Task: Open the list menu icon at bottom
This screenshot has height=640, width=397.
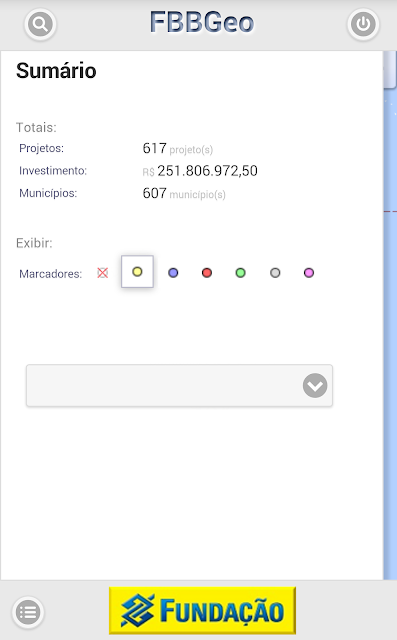Action: pyautogui.click(x=28, y=612)
